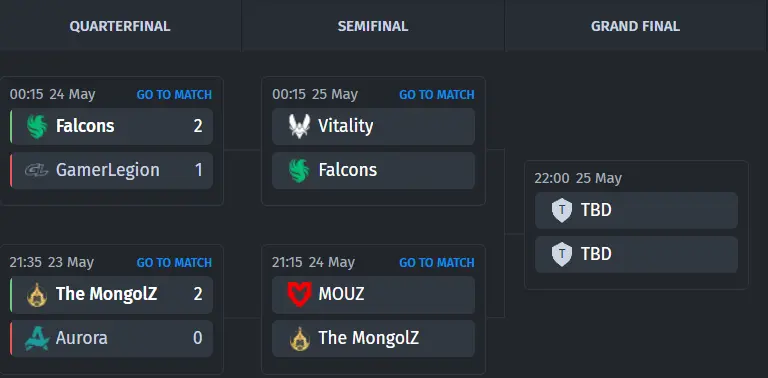Click the first TBD shield icon

[562, 211]
